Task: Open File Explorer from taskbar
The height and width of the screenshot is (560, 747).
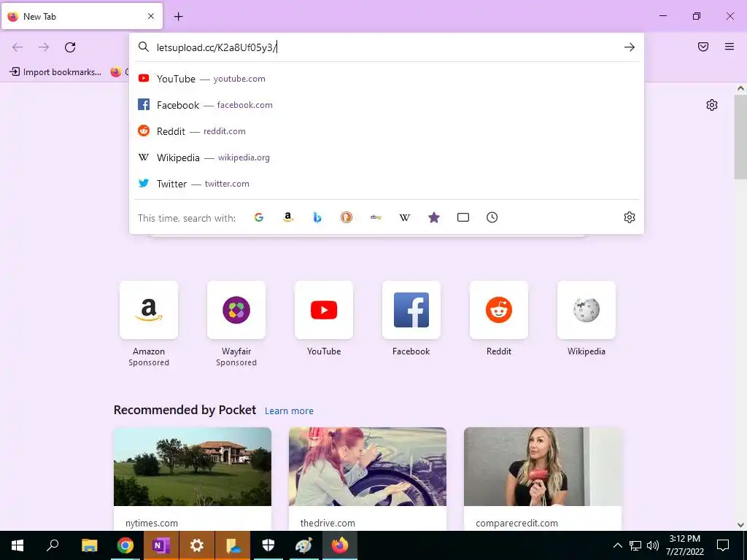Action: tap(89, 545)
